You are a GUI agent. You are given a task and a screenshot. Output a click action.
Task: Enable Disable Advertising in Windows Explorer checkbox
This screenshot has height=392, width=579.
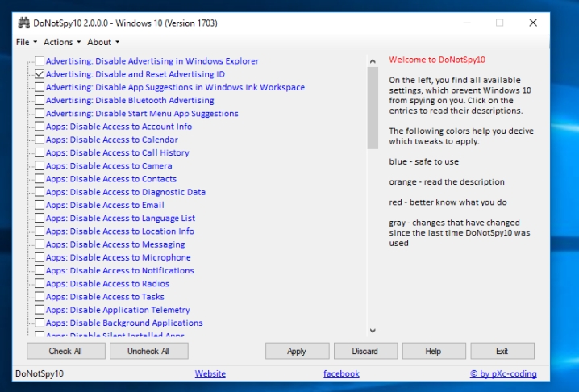point(40,61)
